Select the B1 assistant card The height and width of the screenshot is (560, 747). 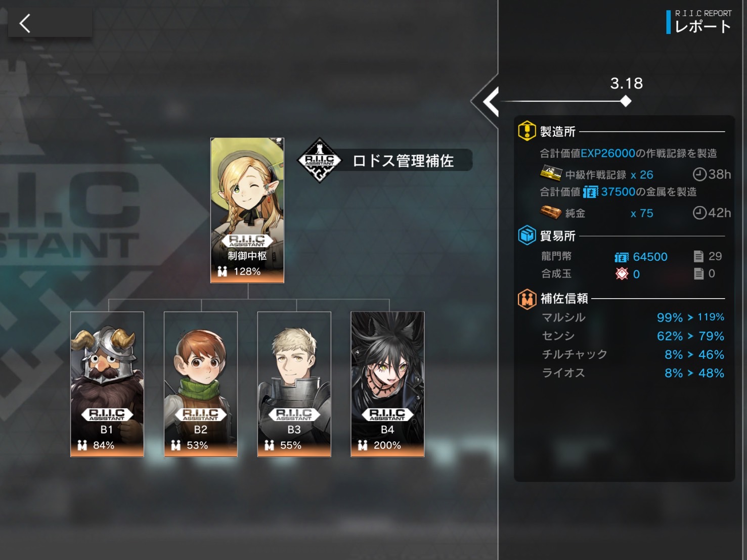[x=107, y=384]
